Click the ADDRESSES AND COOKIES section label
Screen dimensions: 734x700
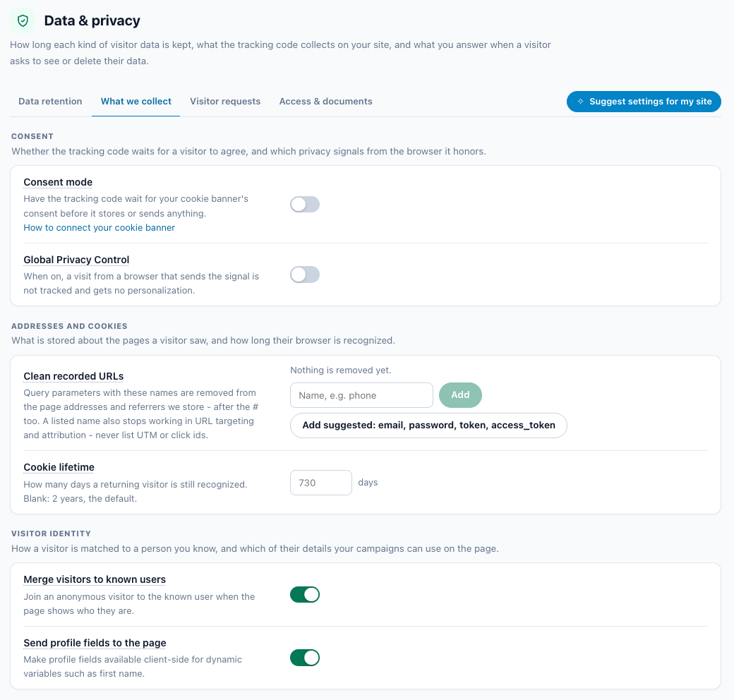coord(69,326)
